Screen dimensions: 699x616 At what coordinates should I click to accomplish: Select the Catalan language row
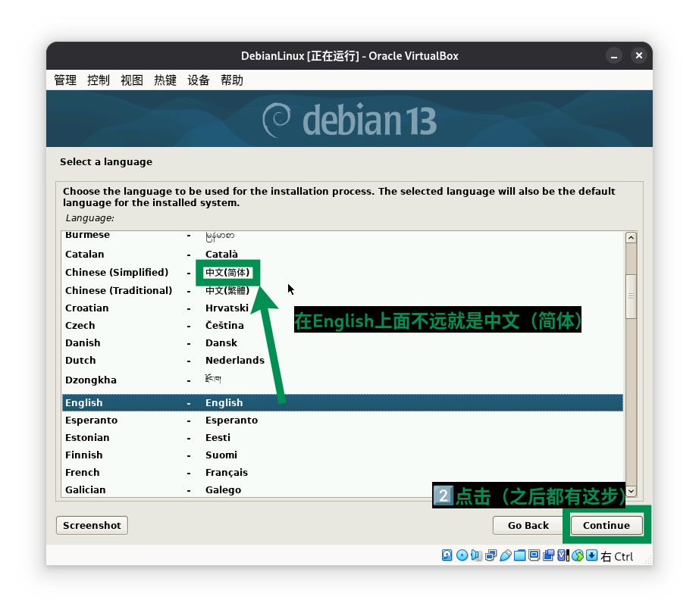tap(343, 255)
